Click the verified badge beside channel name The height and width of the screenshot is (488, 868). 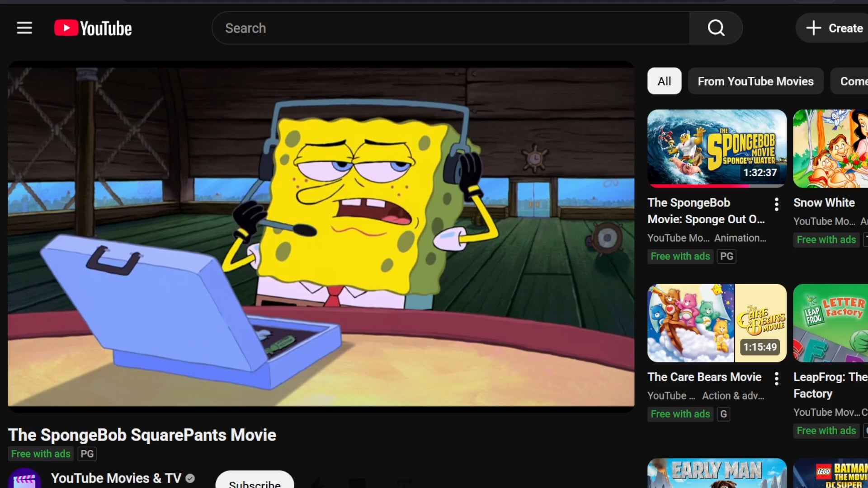click(190, 478)
